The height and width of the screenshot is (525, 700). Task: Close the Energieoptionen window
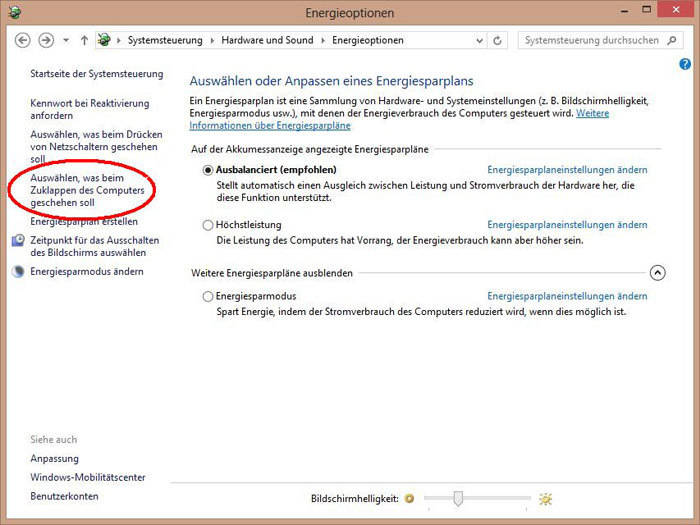675,9
